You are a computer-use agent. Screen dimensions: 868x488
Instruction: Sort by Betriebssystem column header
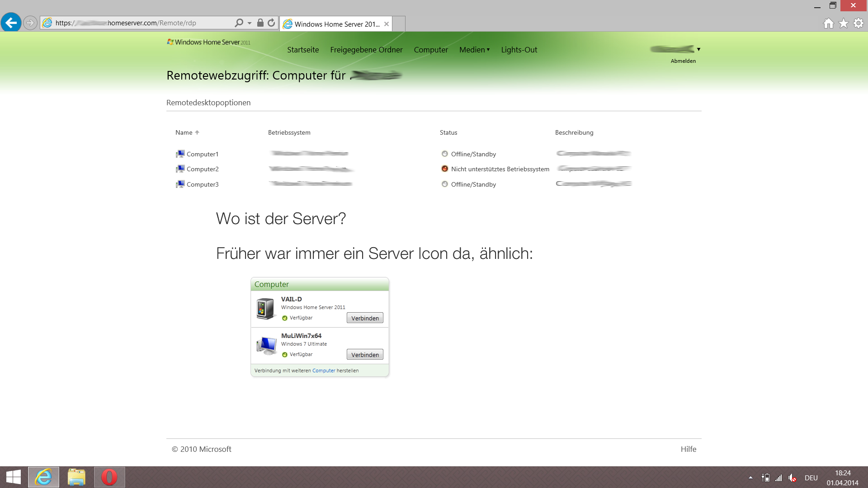click(x=289, y=132)
